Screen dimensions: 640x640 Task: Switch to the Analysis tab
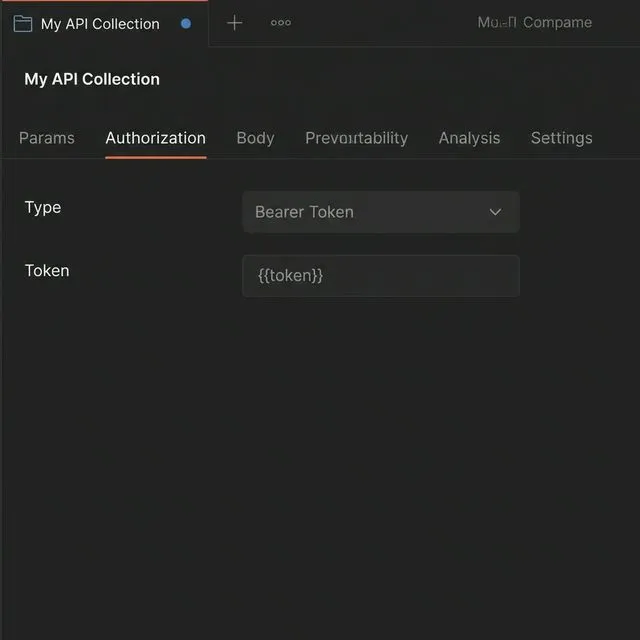point(469,138)
